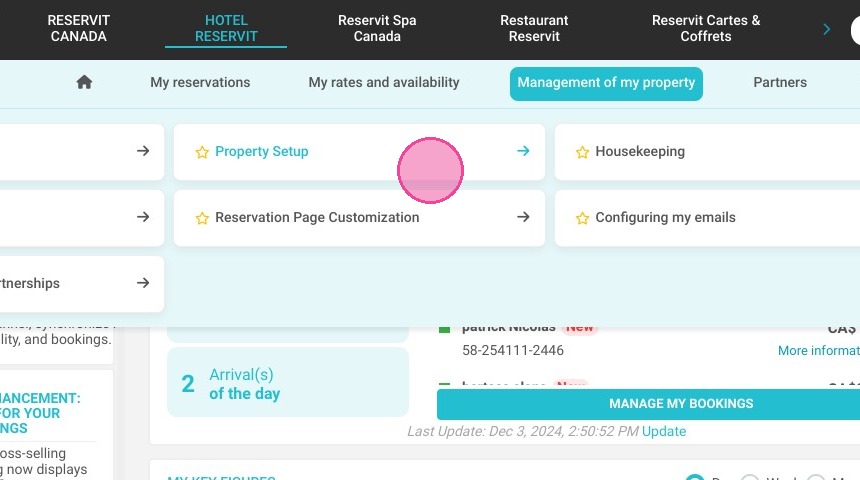Select the HOTEL RESERVIT tab
This screenshot has height=480, width=860.
pos(226,29)
